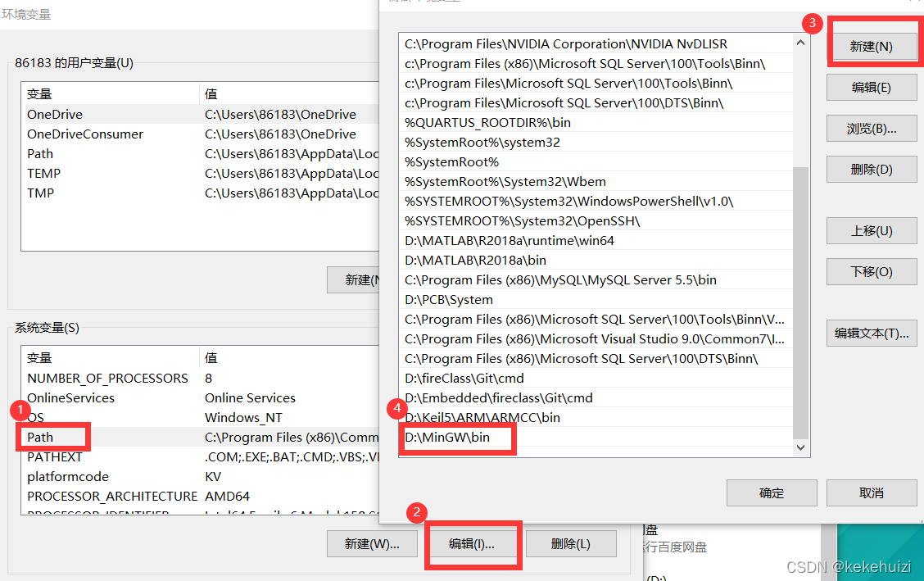
Task: Click 删除(L) under system variables
Action: [x=570, y=544]
